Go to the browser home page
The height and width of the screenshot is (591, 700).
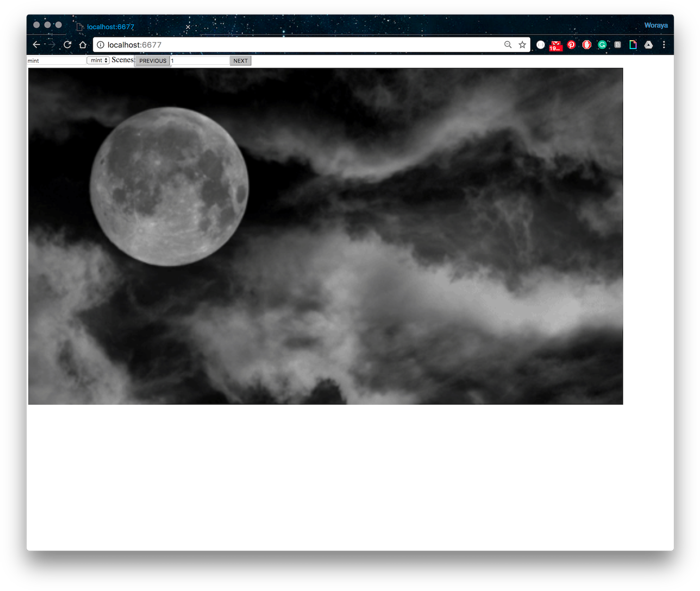pyautogui.click(x=83, y=44)
